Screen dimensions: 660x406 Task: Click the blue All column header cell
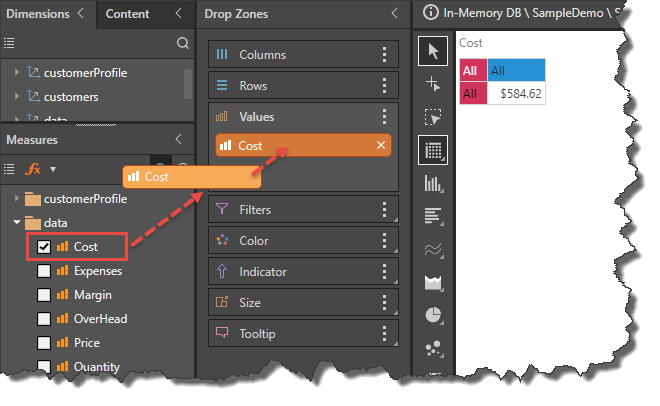516,71
